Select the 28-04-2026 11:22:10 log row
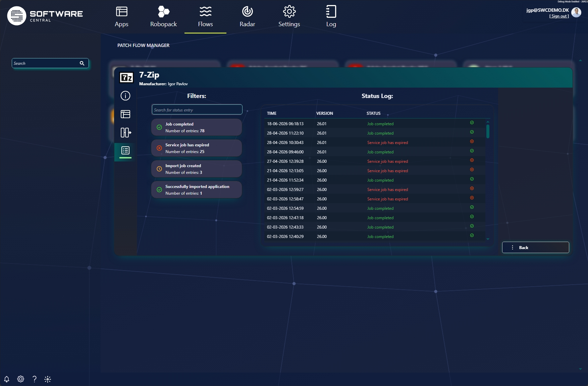The width and height of the screenshot is (588, 386). [375, 133]
